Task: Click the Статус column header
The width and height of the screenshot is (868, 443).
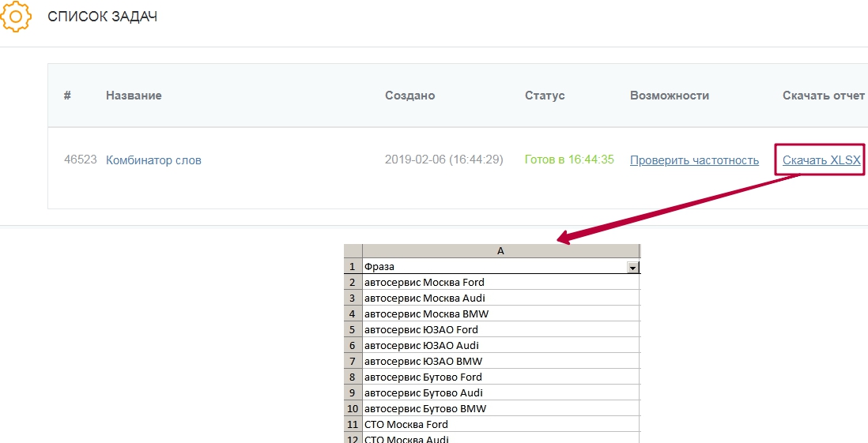Action: tap(545, 96)
